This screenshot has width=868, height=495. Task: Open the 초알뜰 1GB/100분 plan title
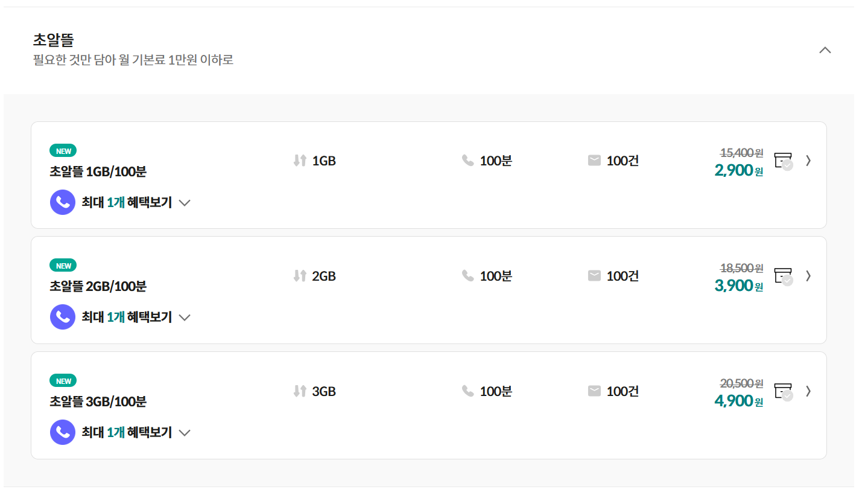click(x=98, y=171)
